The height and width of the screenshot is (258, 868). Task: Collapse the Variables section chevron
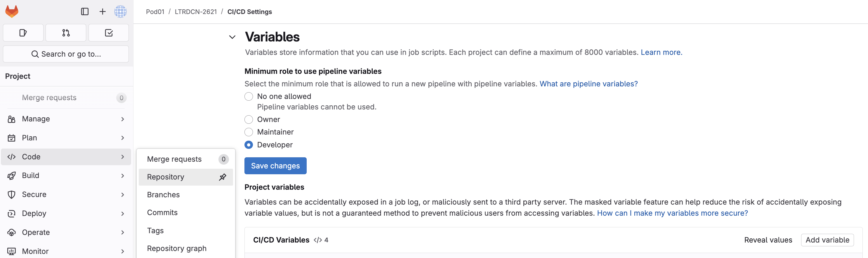pyautogui.click(x=232, y=37)
